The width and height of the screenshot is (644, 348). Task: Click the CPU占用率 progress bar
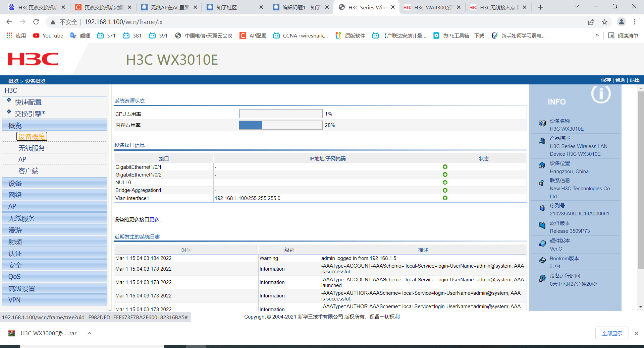pyautogui.click(x=281, y=114)
